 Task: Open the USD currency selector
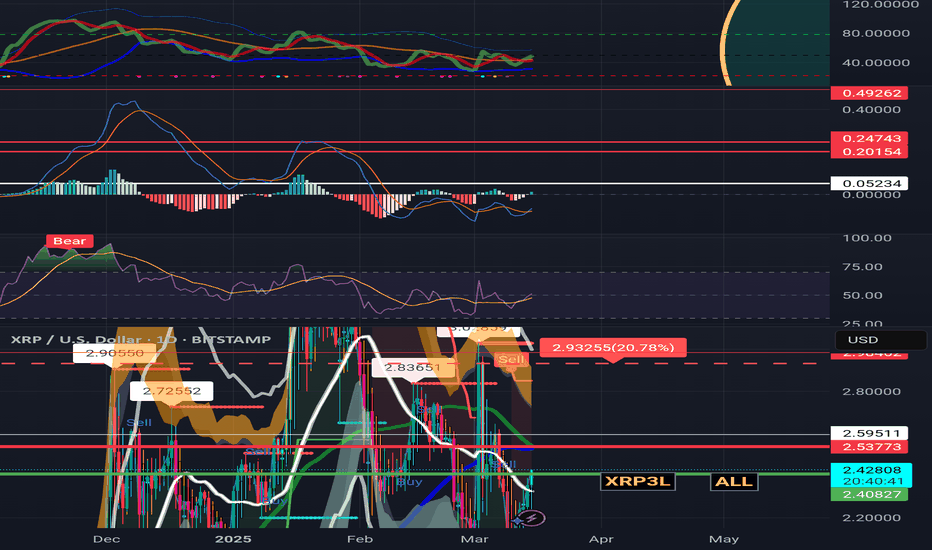tap(880, 340)
